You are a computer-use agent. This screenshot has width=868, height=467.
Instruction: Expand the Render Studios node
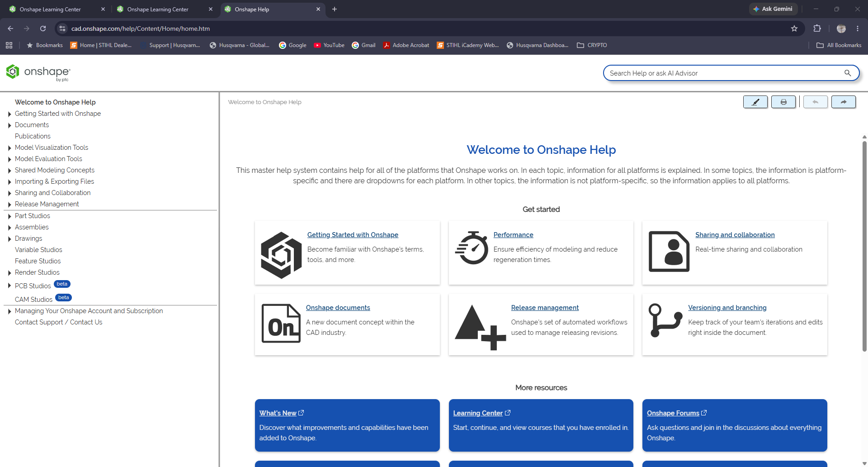click(9, 273)
